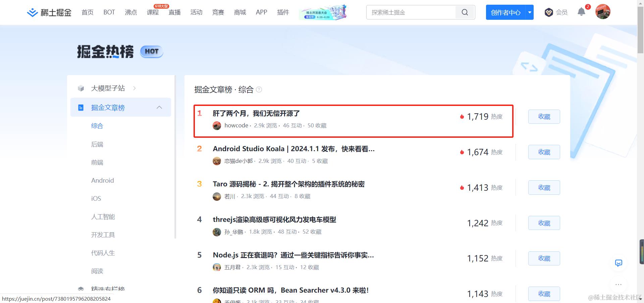Open 课程 nav item
644x303 pixels.
tap(153, 12)
